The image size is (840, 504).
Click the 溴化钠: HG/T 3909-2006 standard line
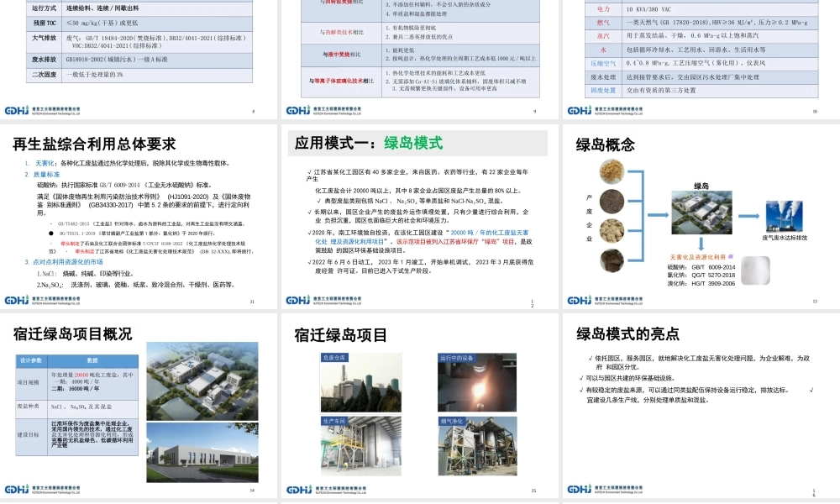pos(701,283)
